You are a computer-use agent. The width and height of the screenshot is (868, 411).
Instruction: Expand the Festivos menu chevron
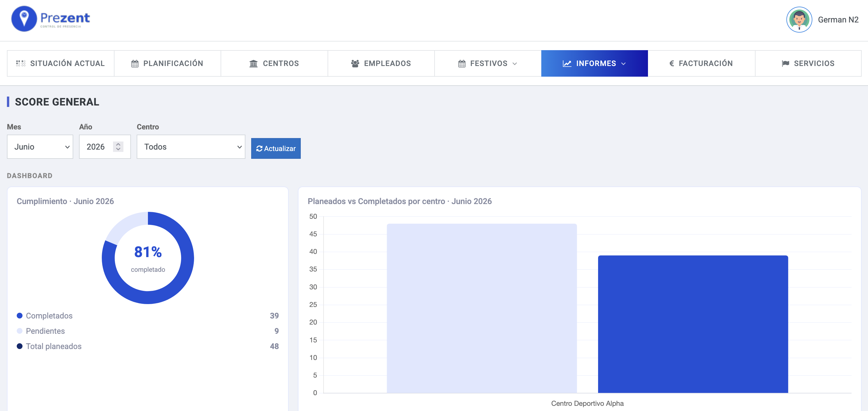[514, 64]
